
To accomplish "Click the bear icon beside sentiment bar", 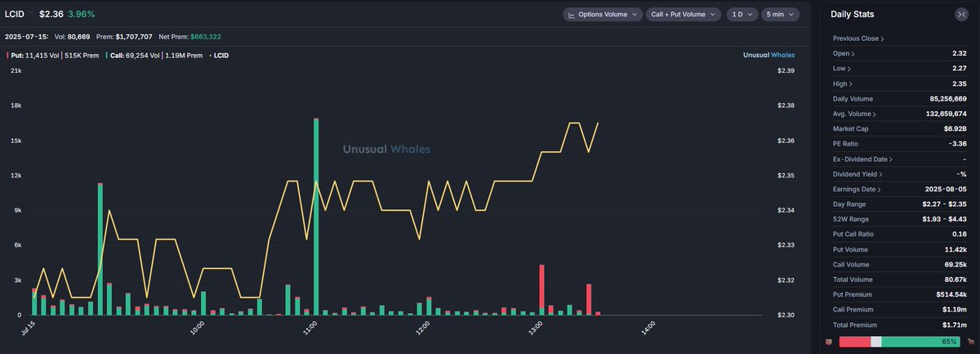I will (828, 342).
